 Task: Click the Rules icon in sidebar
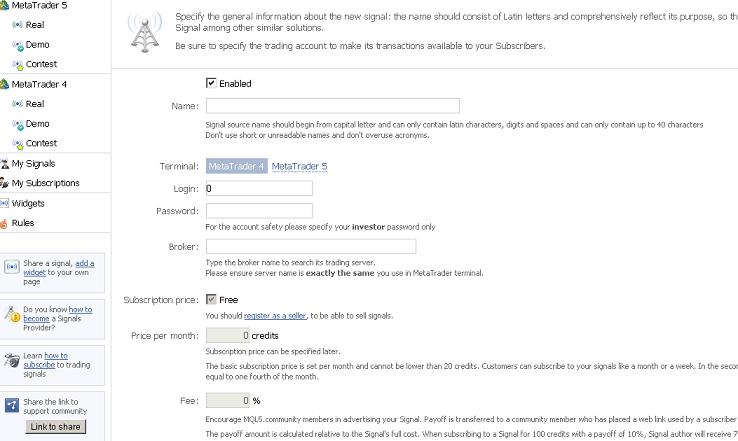pyautogui.click(x=4, y=223)
